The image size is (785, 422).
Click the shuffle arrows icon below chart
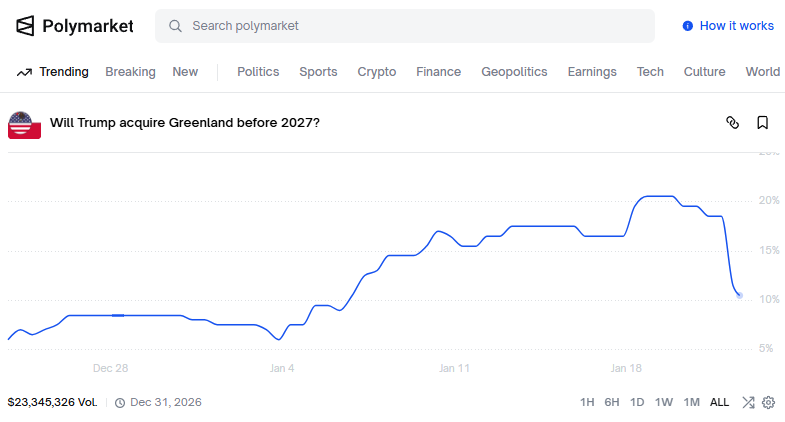coord(748,402)
